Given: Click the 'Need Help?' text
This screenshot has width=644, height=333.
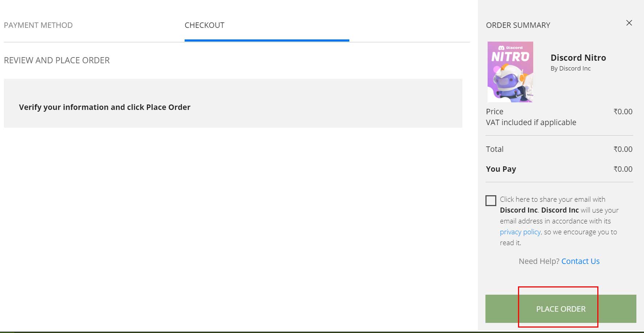Looking at the screenshot, I should point(539,261).
